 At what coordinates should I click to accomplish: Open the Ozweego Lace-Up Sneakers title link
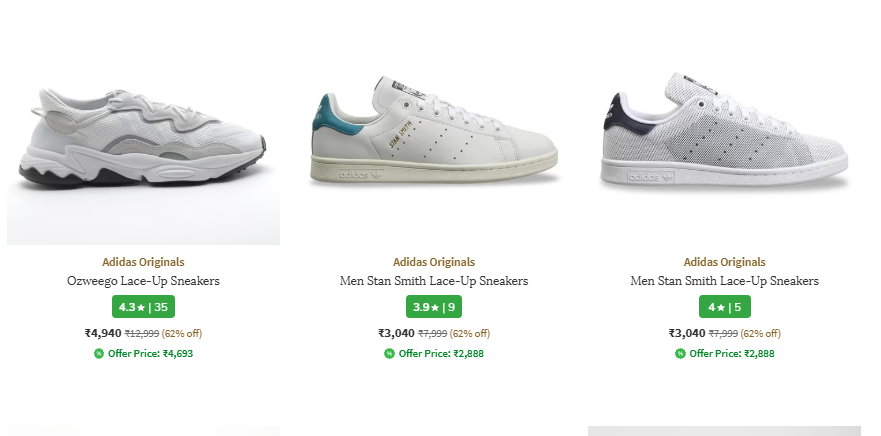(x=143, y=281)
